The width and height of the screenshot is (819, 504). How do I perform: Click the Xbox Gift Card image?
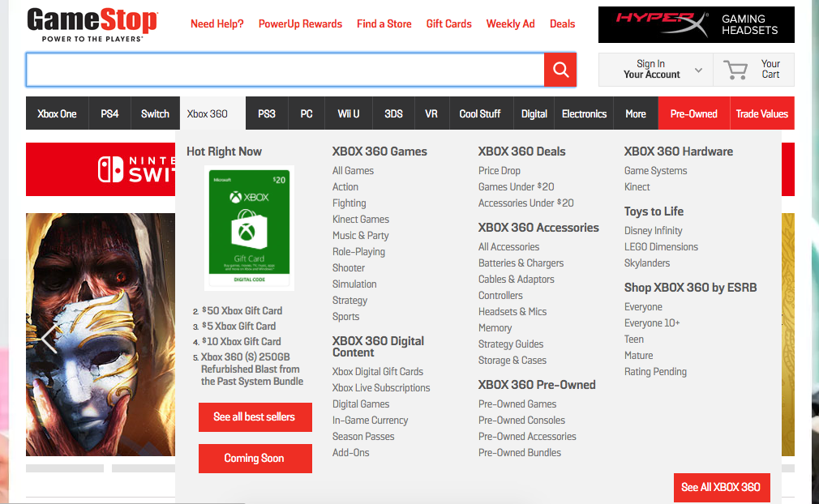[250, 228]
